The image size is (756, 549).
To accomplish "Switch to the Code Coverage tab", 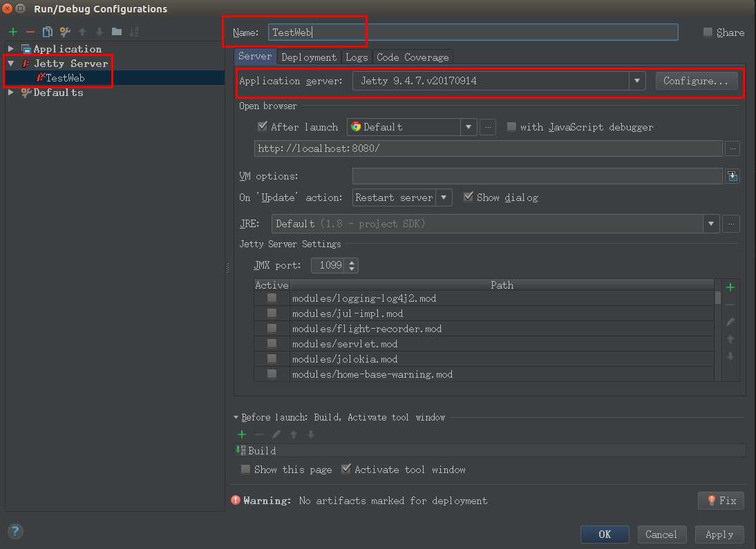I will pos(413,57).
